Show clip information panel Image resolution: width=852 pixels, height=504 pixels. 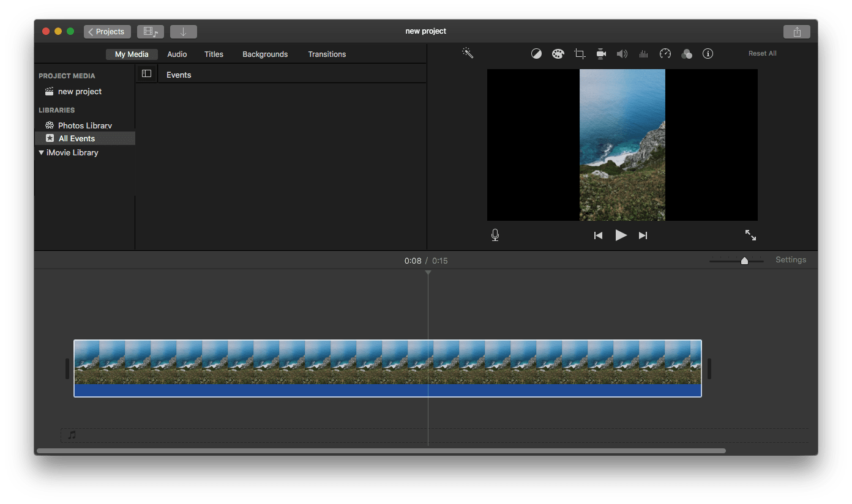pyautogui.click(x=708, y=53)
